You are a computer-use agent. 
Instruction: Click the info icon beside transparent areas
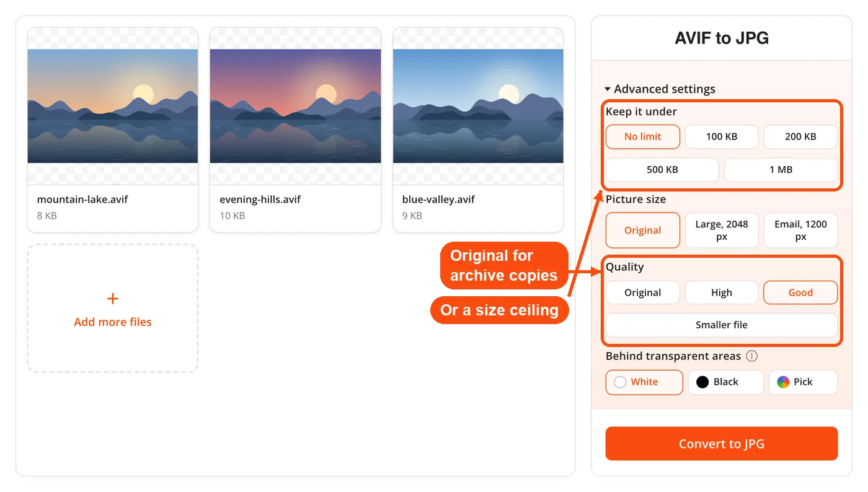[x=751, y=356]
